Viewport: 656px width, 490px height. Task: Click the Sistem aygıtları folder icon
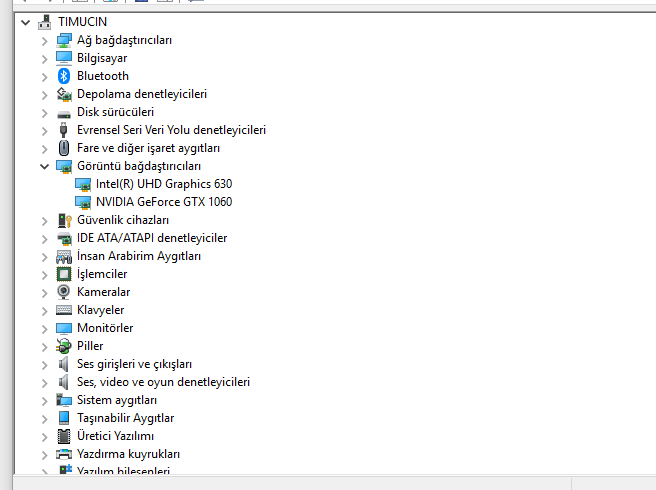pyautogui.click(x=64, y=400)
